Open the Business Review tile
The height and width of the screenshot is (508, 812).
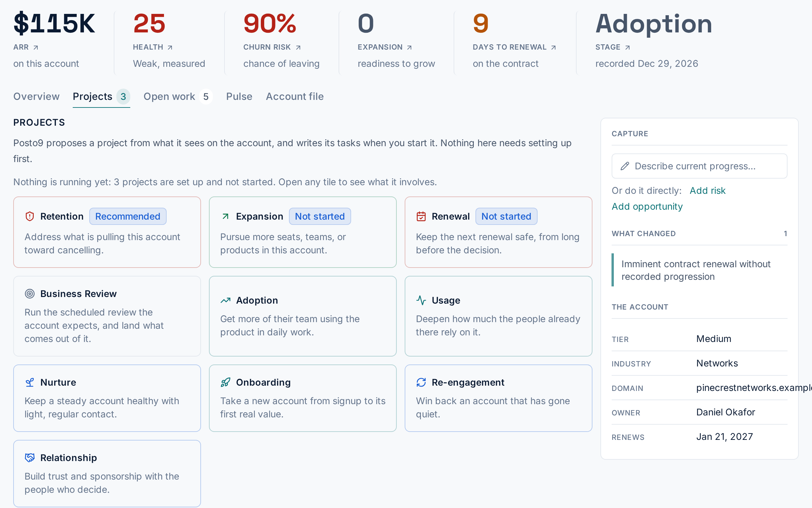pyautogui.click(x=107, y=316)
